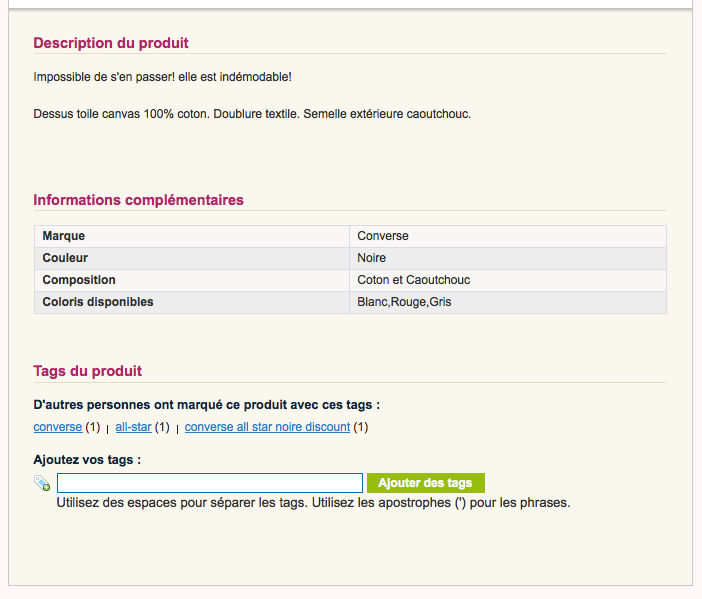Click the "Tags du produit" heading

(88, 371)
